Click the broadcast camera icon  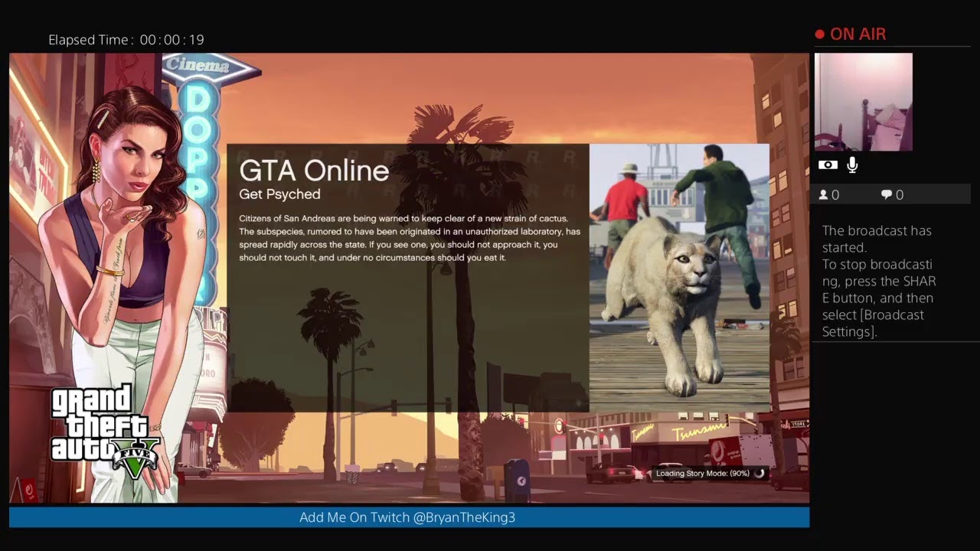(828, 165)
